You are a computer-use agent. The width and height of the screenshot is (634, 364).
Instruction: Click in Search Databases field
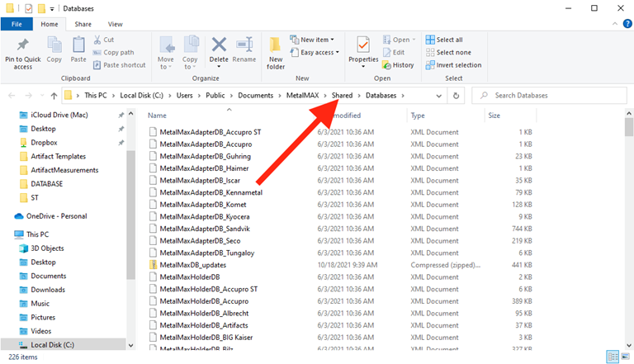coord(549,96)
